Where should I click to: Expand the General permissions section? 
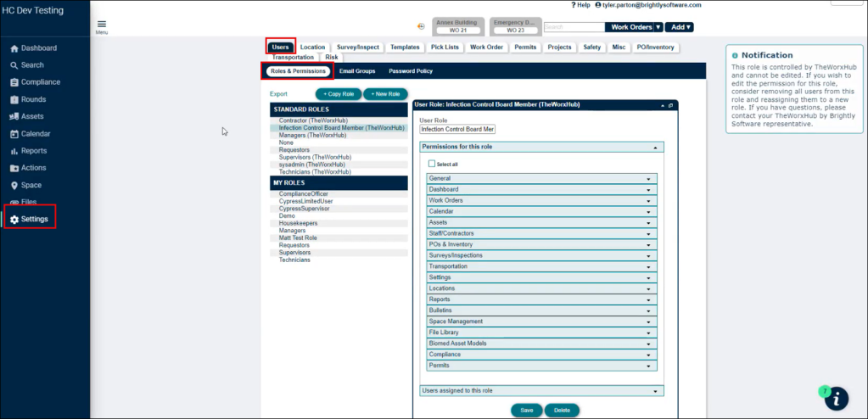pos(542,179)
